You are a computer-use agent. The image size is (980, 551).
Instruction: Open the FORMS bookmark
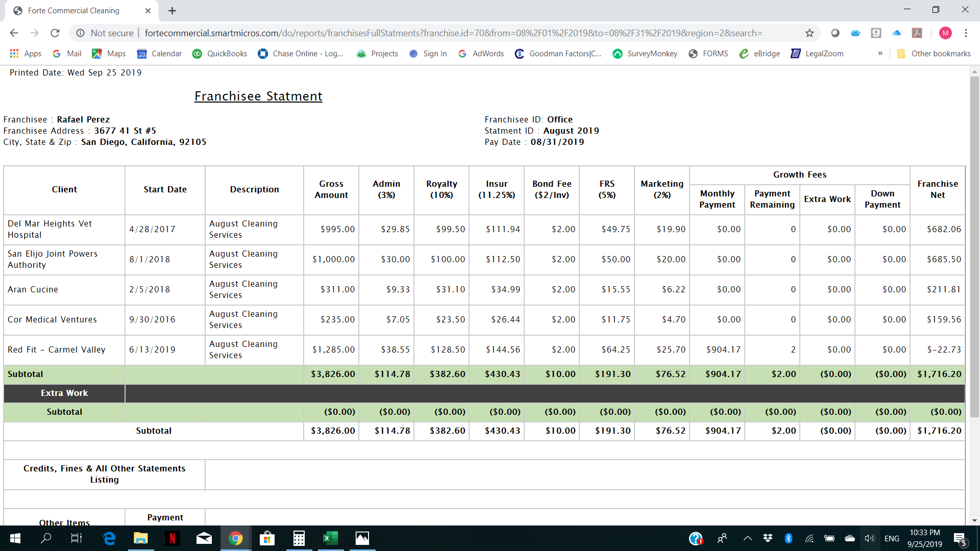pyautogui.click(x=708, y=54)
